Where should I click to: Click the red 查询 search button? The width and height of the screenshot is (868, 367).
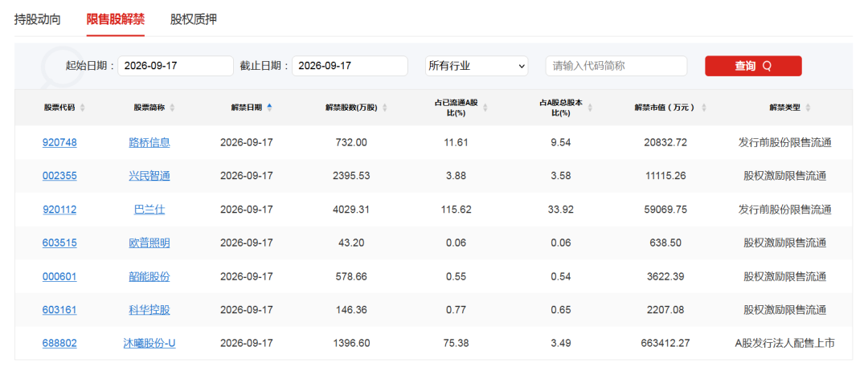[753, 66]
